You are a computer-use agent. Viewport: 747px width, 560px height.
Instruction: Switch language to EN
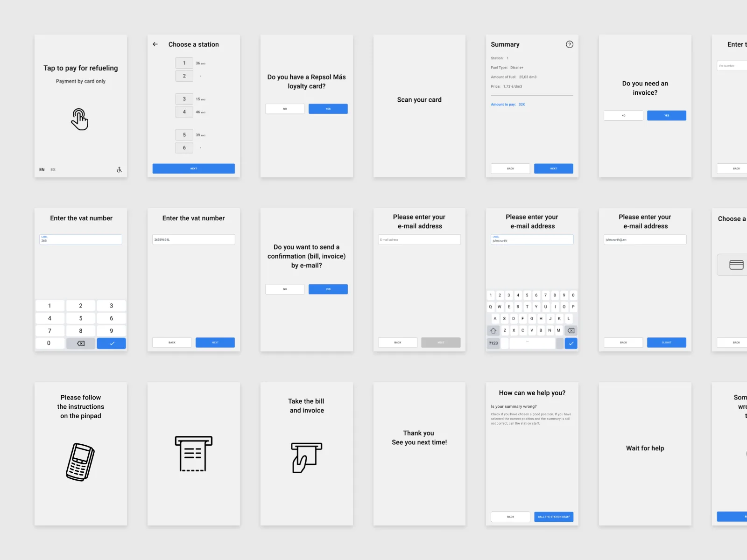click(x=42, y=170)
